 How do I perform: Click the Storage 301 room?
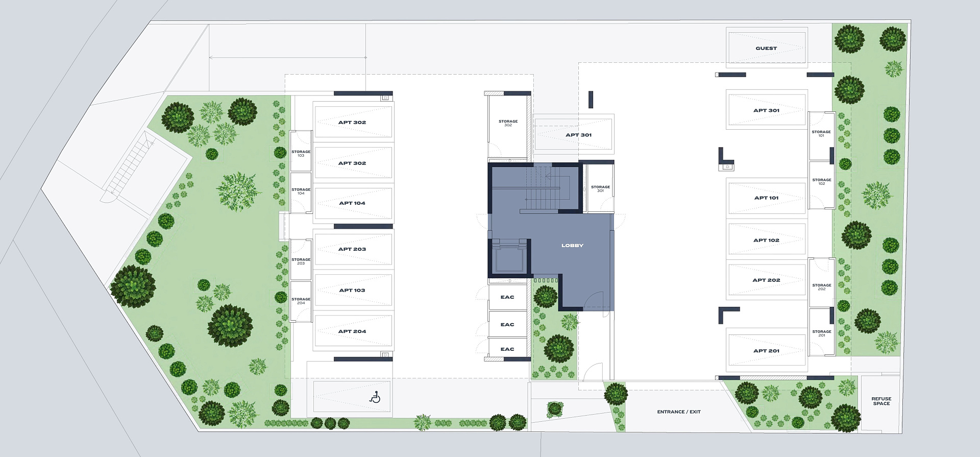pyautogui.click(x=600, y=189)
